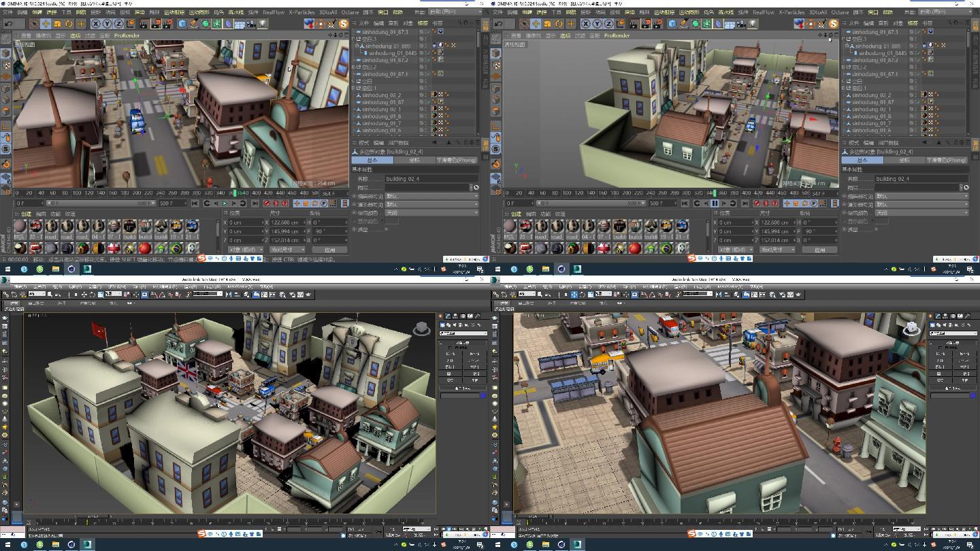This screenshot has height=551, width=980.
Task: Add Cube primitive in top-right Cinema 4D toolbar
Action: [672, 23]
